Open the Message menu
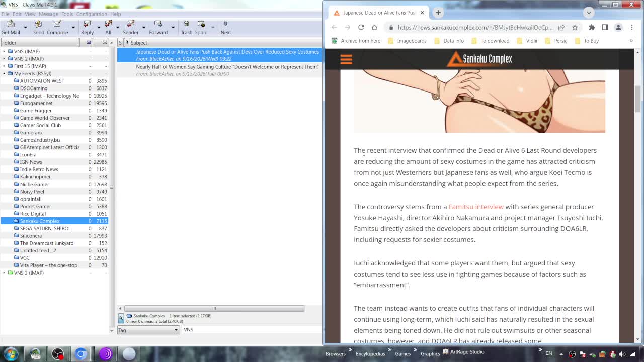 click(48, 14)
